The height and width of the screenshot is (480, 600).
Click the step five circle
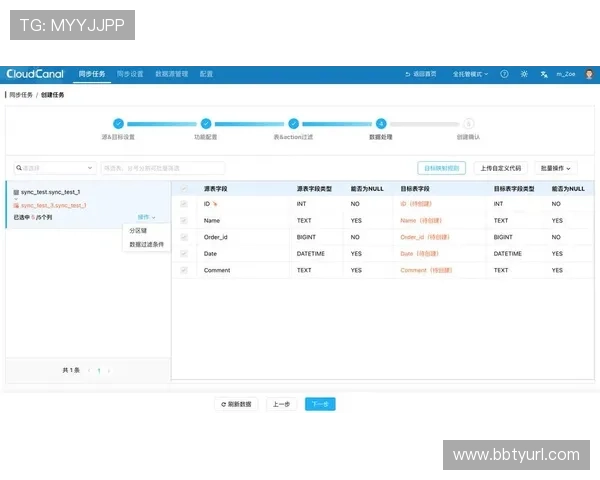tap(468, 124)
